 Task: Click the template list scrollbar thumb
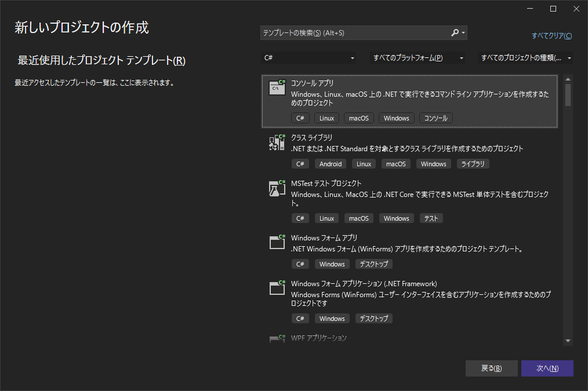pos(568,95)
